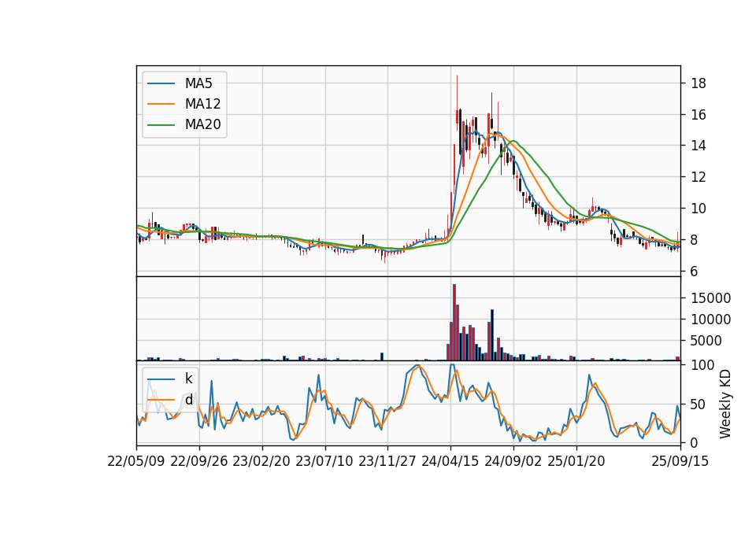Click the volume axis label 10000

pos(710,320)
